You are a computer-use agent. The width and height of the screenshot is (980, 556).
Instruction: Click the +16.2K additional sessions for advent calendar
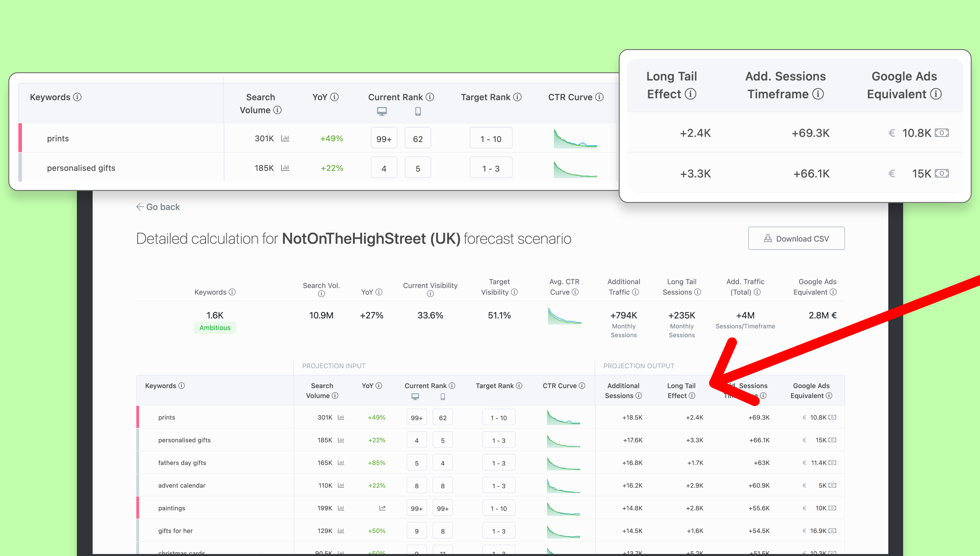(632, 485)
